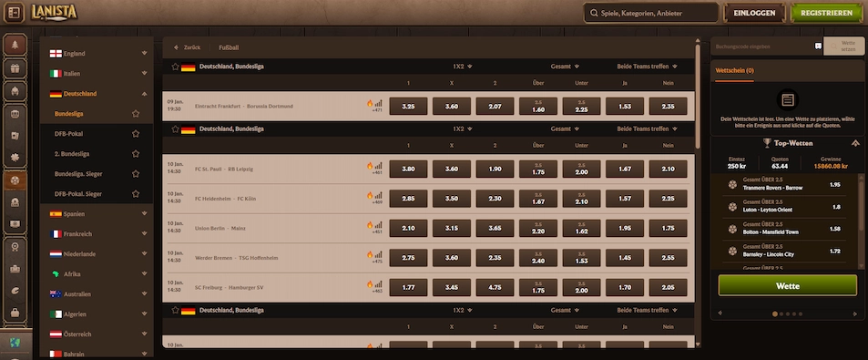Open first Beide Teams treffen dropdown

(647, 67)
